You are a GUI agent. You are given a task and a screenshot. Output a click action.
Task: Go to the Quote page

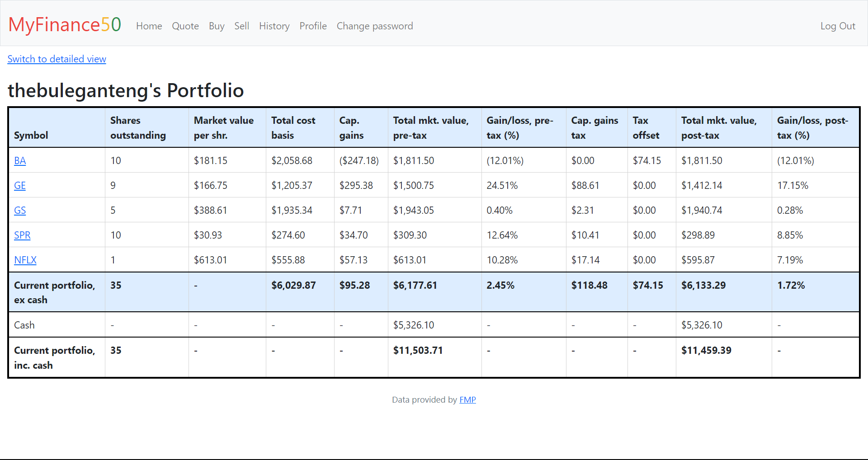pos(185,26)
